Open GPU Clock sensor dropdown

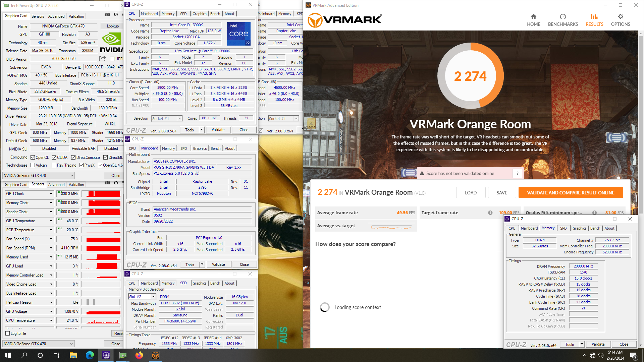[x=51, y=194]
